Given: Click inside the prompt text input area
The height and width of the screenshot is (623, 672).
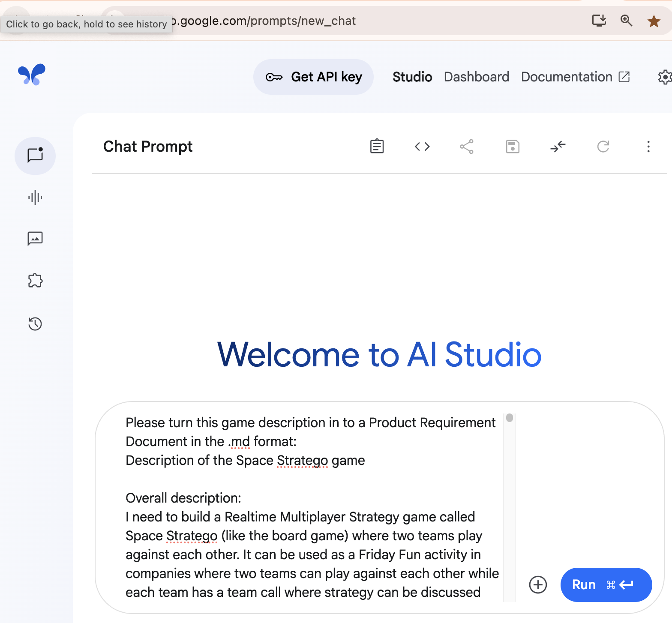Looking at the screenshot, I should (313, 507).
